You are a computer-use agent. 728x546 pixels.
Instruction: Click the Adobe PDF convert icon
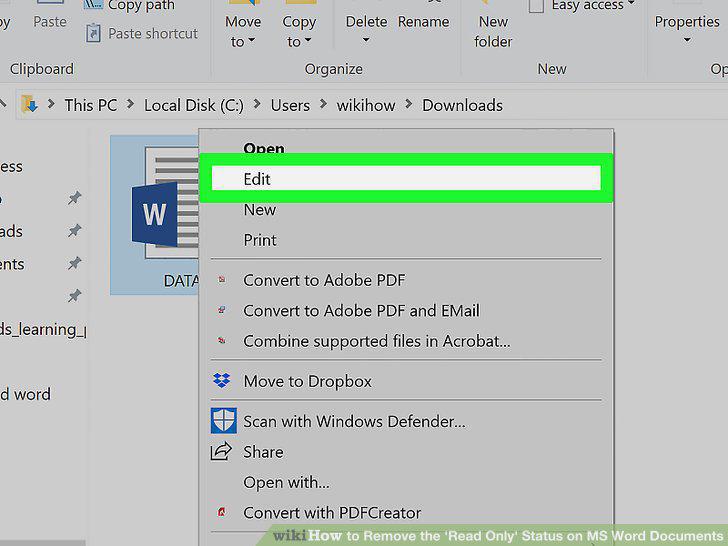pos(222,280)
